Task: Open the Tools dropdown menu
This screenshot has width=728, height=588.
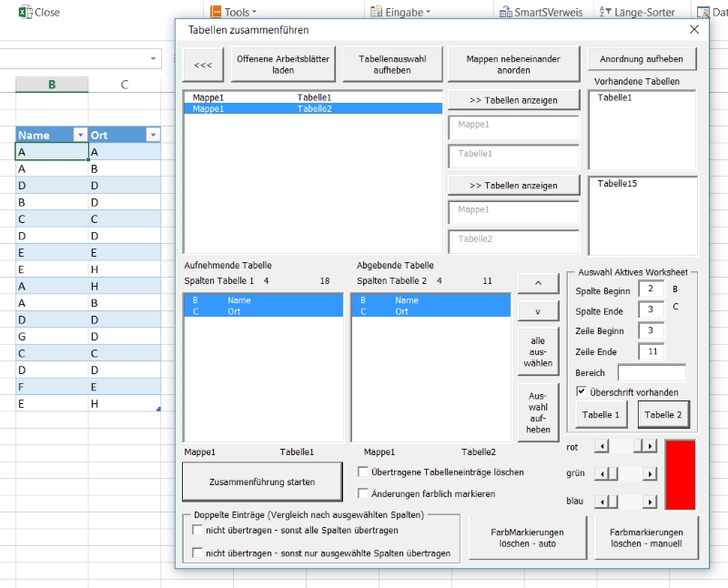Action: click(234, 13)
